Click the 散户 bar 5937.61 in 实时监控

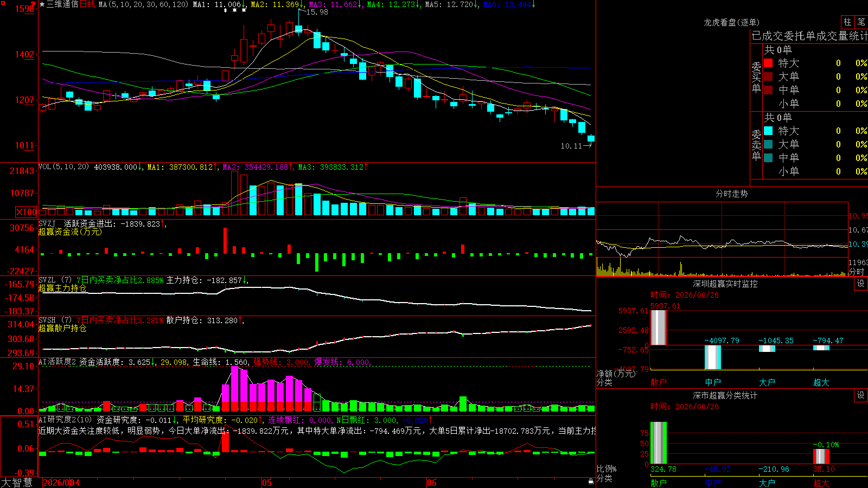pyautogui.click(x=658, y=328)
